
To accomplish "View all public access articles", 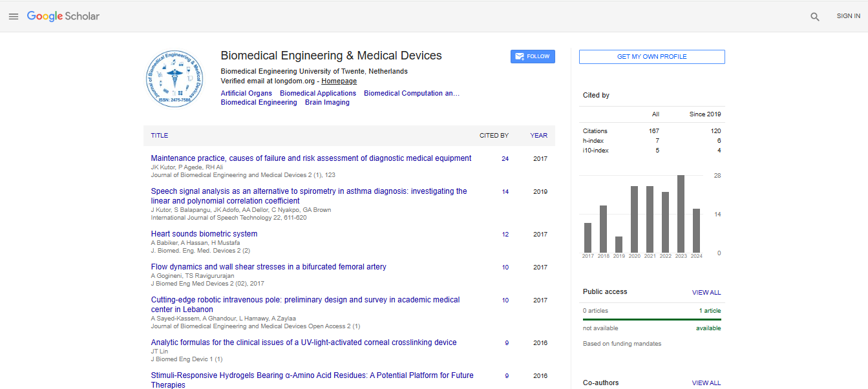I will 706,293.
